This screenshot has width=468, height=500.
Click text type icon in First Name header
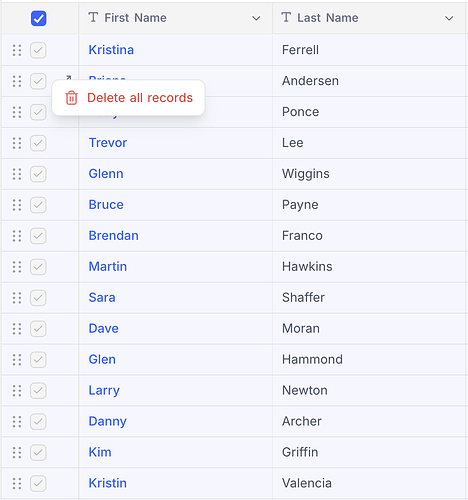click(x=93, y=17)
